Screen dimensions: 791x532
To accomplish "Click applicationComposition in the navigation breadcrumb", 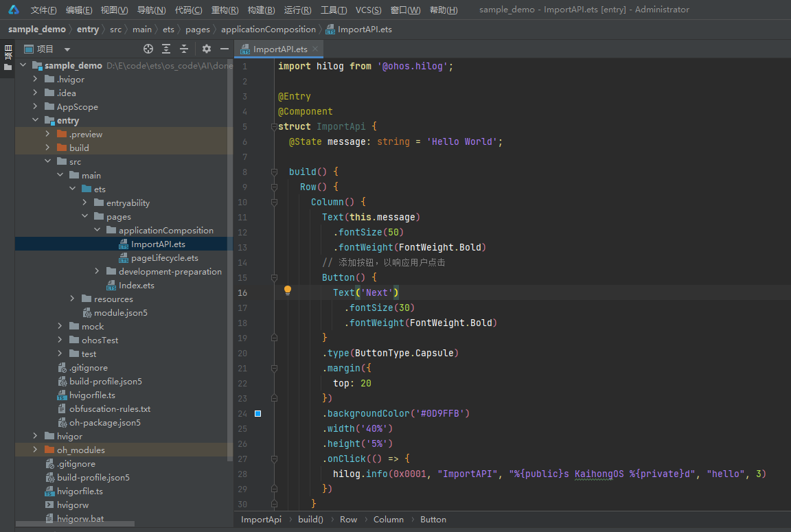I will pyautogui.click(x=268, y=30).
